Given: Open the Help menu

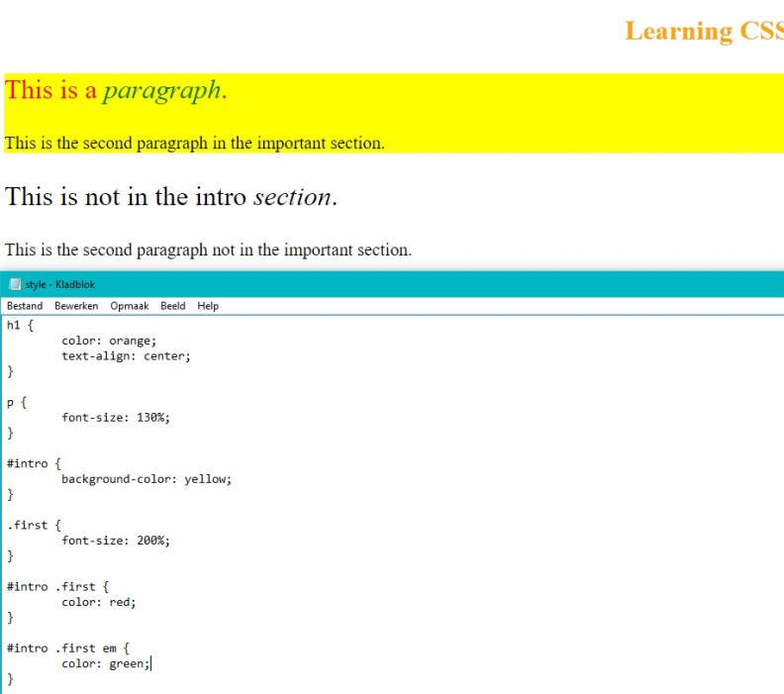Looking at the screenshot, I should tap(208, 306).
